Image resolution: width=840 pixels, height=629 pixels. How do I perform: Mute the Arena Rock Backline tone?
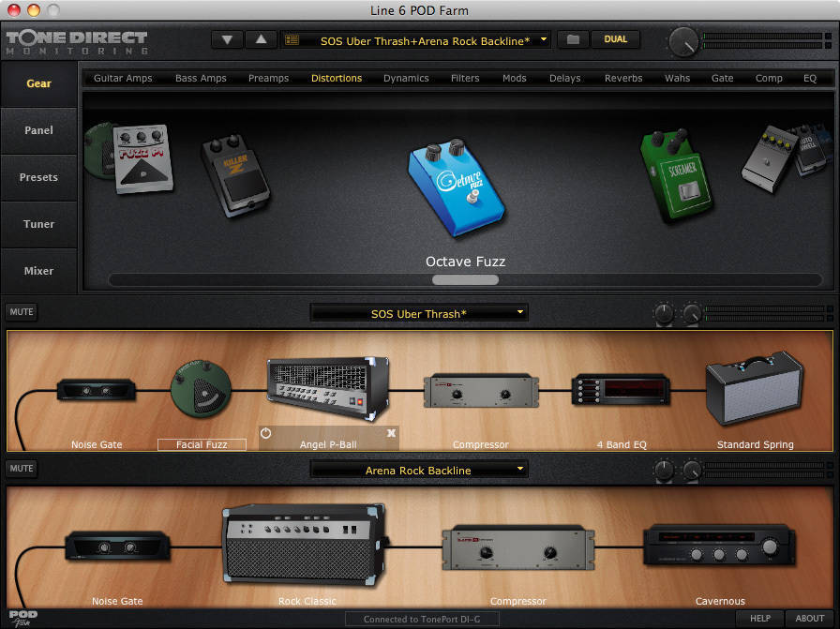point(21,469)
